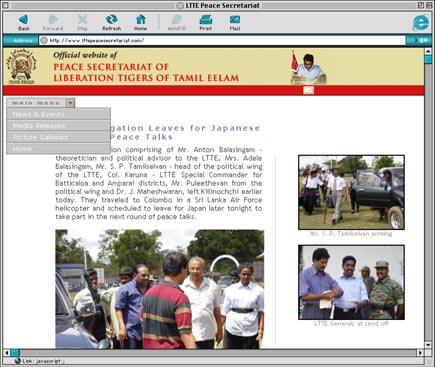
Task: Click the Forward arrow icon
Action: (x=53, y=20)
